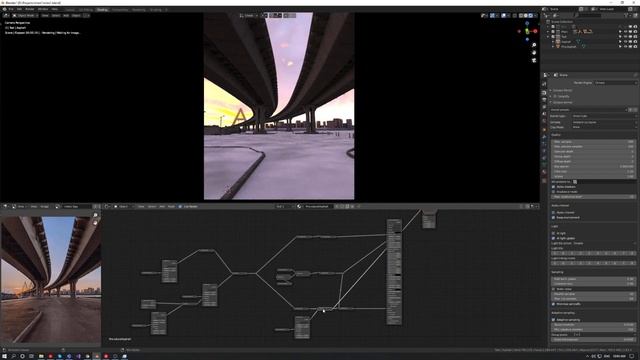The image size is (640, 360).
Task: Toggle Alpha shadows checkbox
Action: [x=553, y=187]
